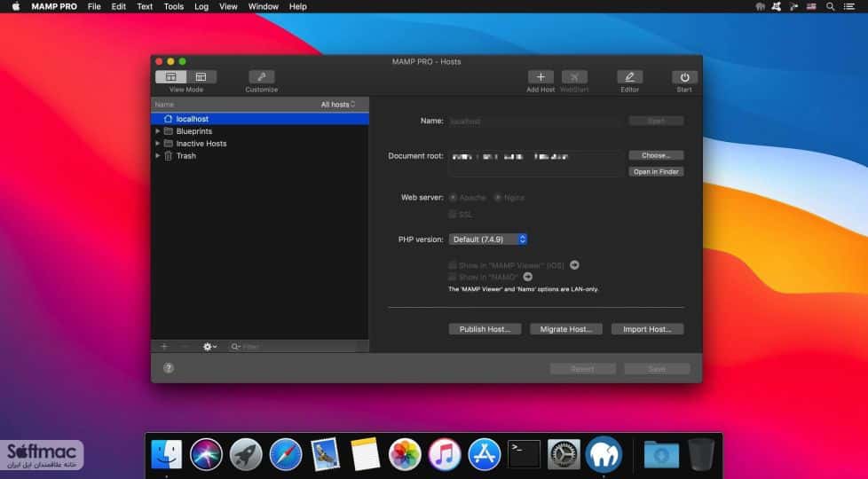Select the Nginx web server radio button
The image size is (868, 479).
pos(498,198)
